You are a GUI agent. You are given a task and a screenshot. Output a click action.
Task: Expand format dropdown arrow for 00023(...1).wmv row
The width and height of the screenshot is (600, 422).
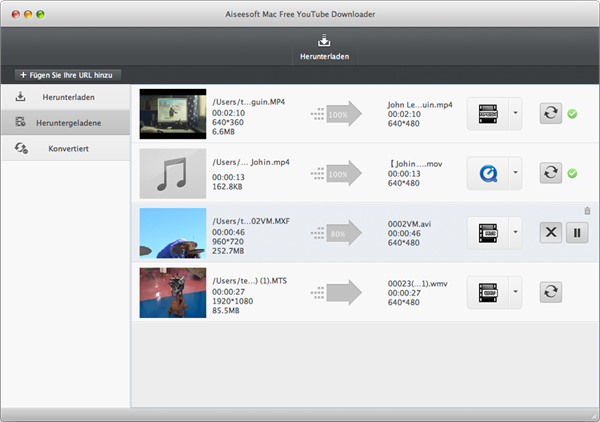[x=515, y=292]
